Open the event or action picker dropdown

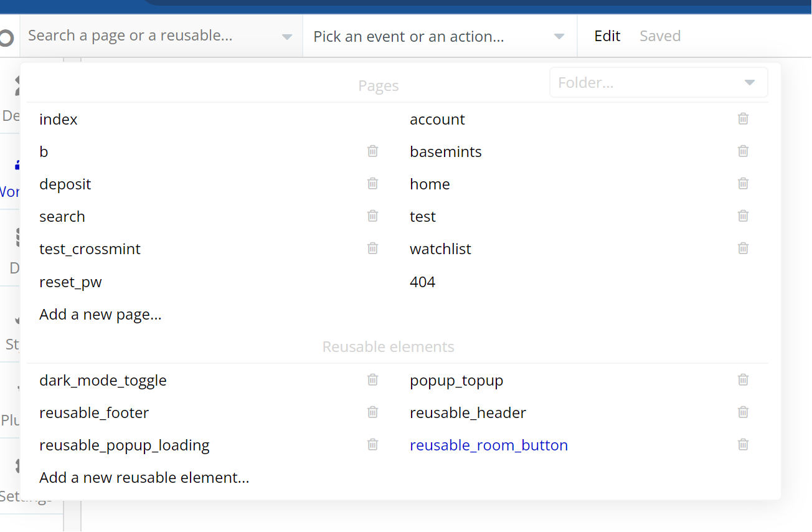pos(439,37)
